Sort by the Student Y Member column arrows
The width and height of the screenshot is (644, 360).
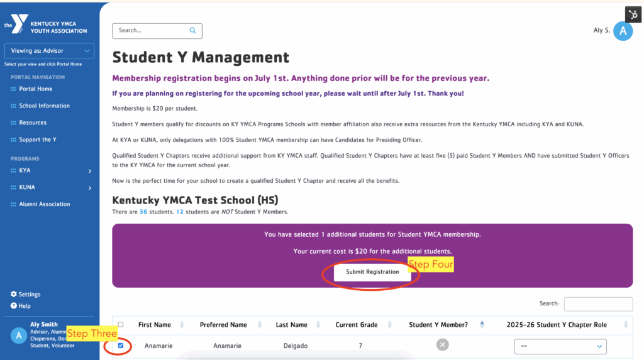coord(482,325)
